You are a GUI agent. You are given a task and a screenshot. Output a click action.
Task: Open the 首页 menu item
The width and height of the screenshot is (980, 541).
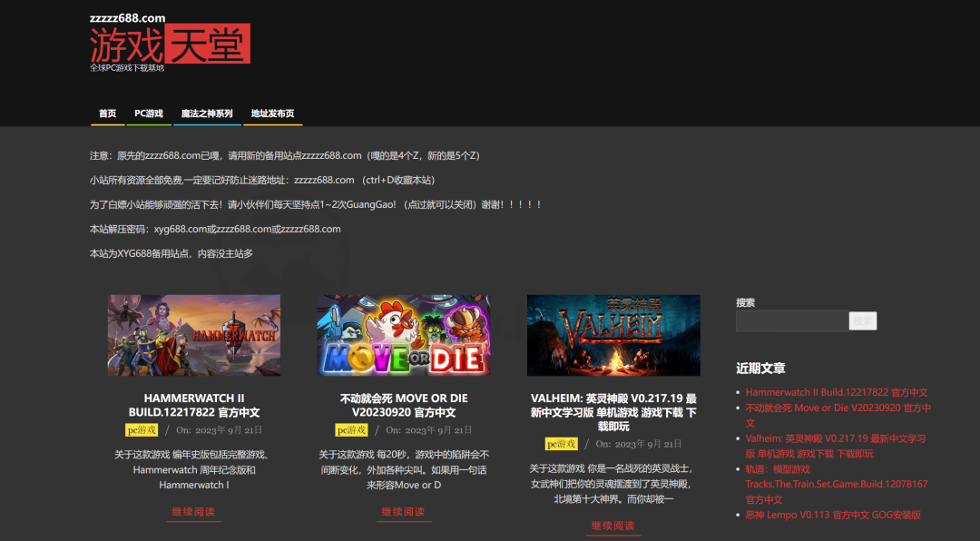(x=107, y=113)
